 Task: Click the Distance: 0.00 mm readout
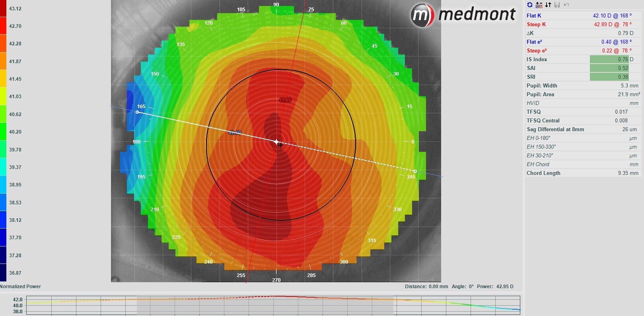[426, 286]
